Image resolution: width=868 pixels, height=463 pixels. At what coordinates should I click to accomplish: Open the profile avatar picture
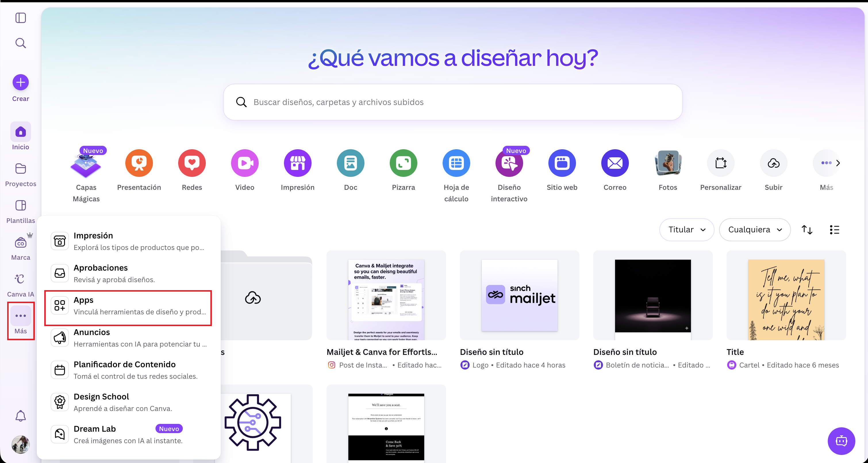[21, 444]
